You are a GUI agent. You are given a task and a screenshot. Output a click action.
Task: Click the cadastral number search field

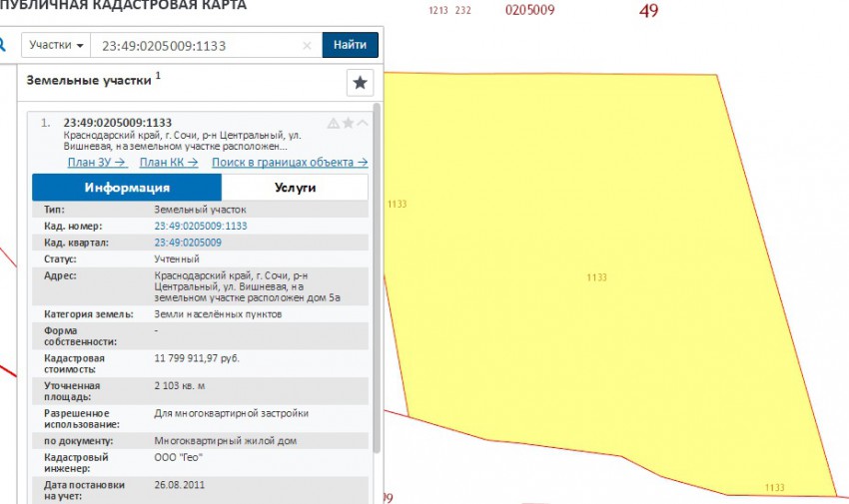click(195, 45)
